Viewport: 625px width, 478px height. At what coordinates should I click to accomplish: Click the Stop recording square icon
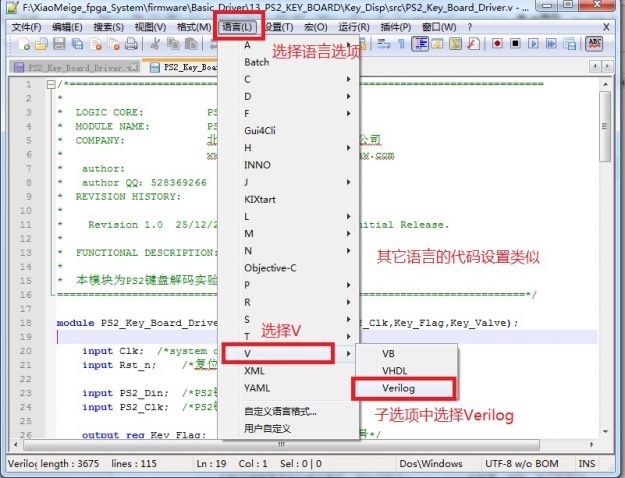(515, 43)
